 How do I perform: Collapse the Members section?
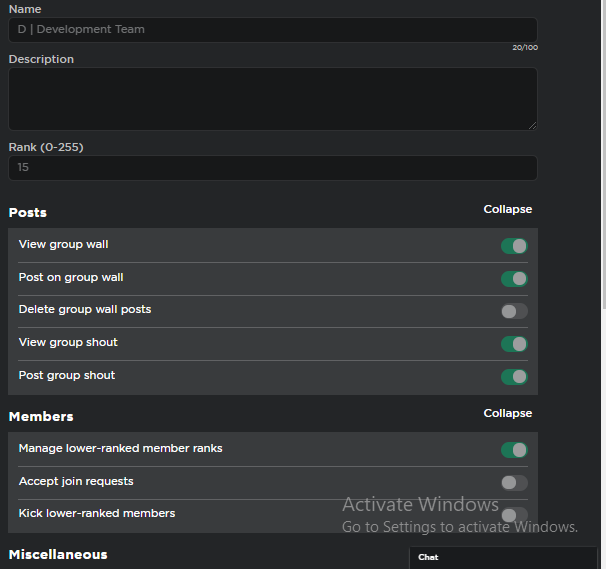point(507,413)
